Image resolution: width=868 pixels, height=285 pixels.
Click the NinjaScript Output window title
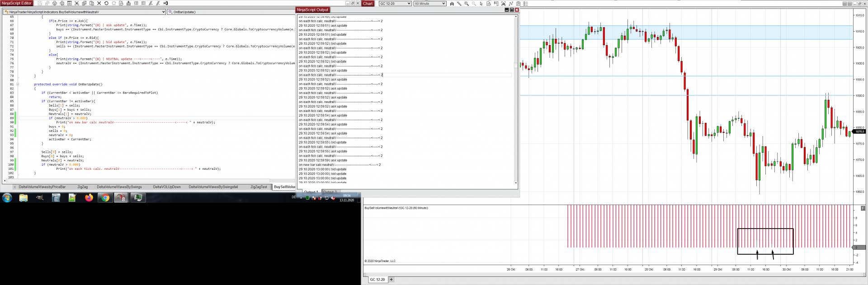[312, 9]
